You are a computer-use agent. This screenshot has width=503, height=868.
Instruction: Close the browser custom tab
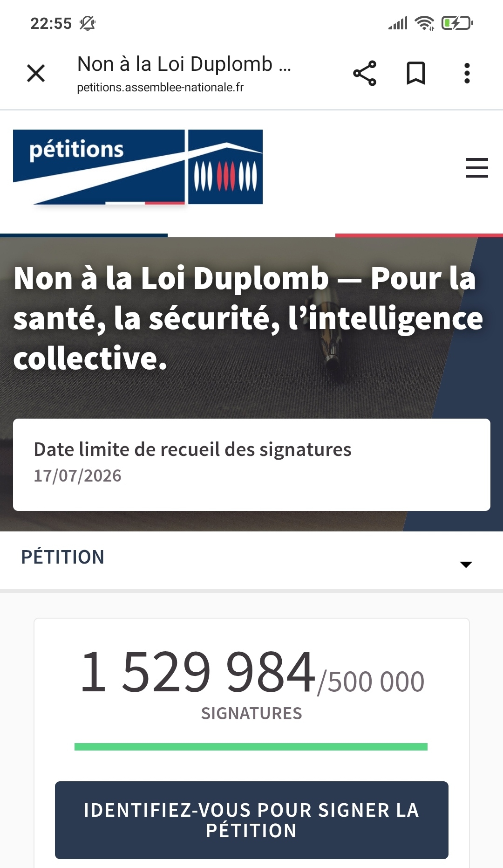(36, 73)
